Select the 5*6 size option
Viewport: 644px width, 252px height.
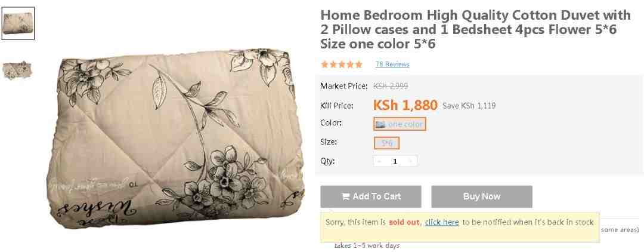pyautogui.click(x=386, y=143)
